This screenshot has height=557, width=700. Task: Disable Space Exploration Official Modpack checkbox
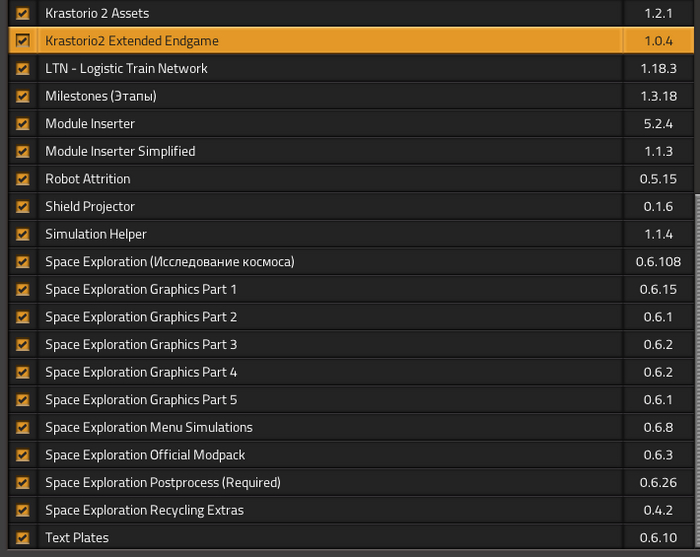coord(22,455)
